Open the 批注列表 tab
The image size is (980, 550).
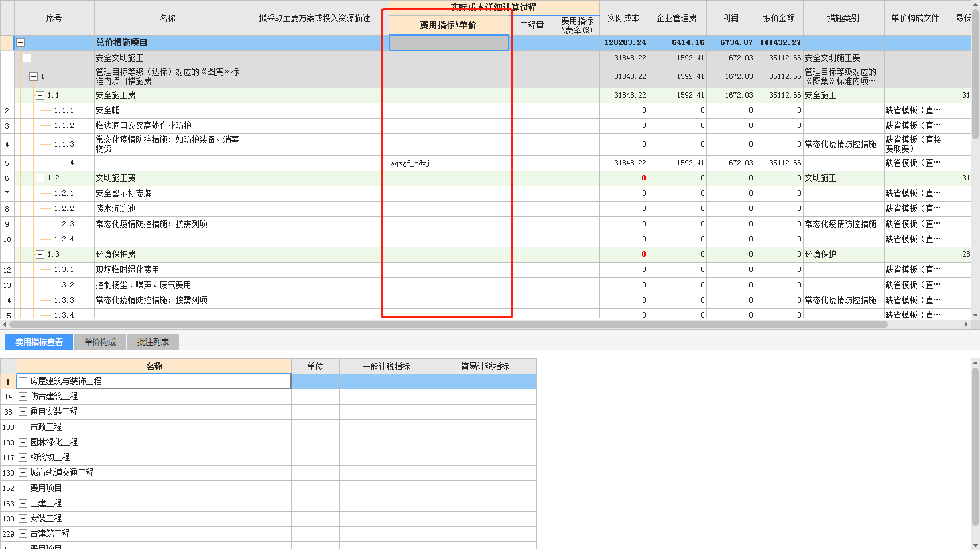(x=153, y=342)
